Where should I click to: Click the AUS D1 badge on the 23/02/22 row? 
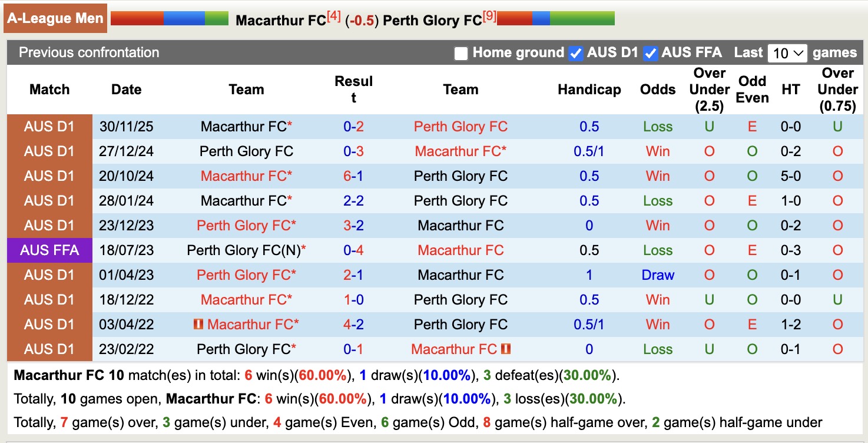tap(49, 349)
